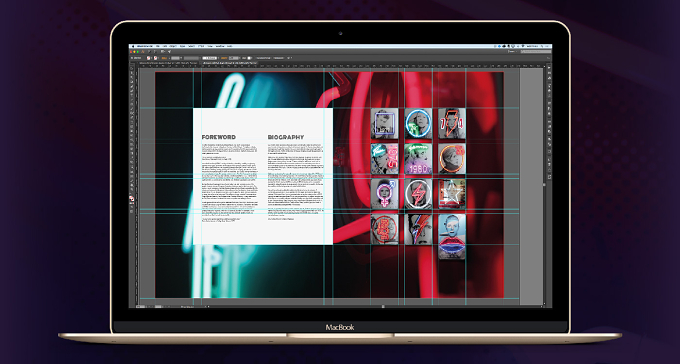Screen dimensions: 680x364
Task: Open the File menu
Action: pos(157,46)
